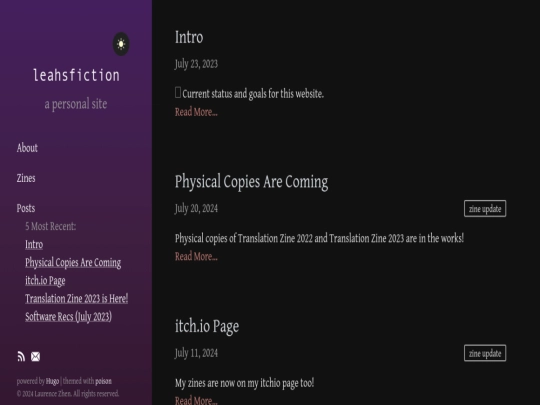540x405 pixels.
Task: Open the About page in the sidebar
Action: pyautogui.click(x=27, y=148)
